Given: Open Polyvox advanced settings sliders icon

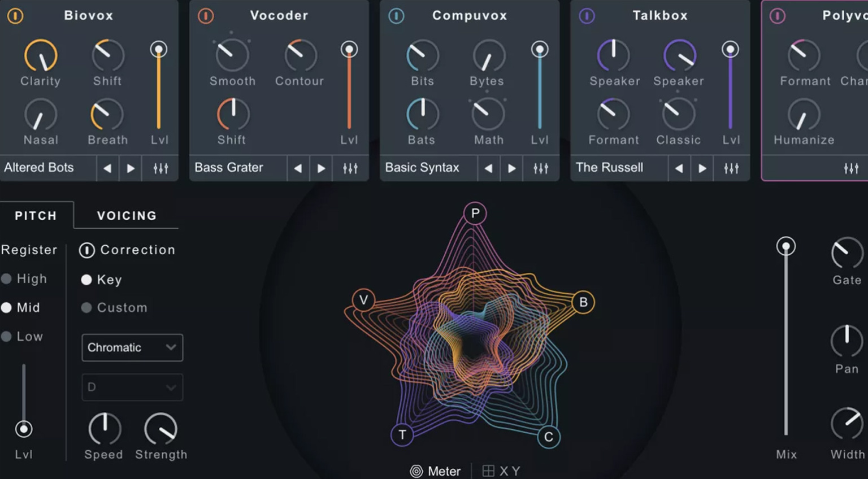Looking at the screenshot, I should coord(851,168).
